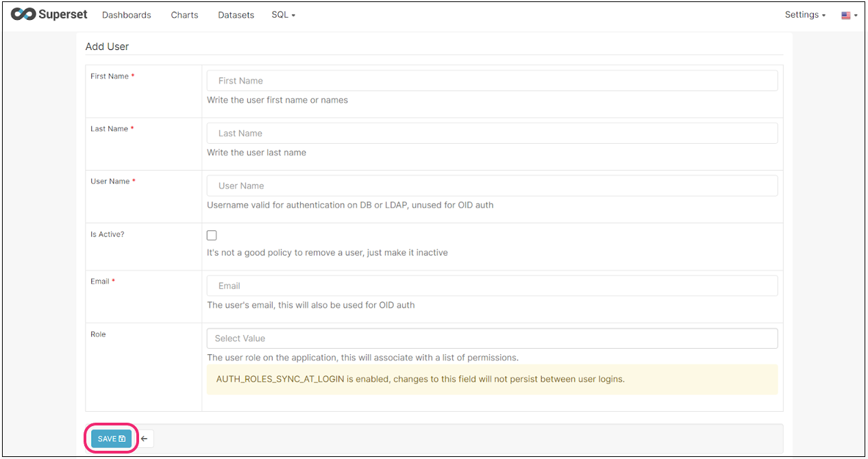
Task: Open the Settings dropdown
Action: coord(805,15)
